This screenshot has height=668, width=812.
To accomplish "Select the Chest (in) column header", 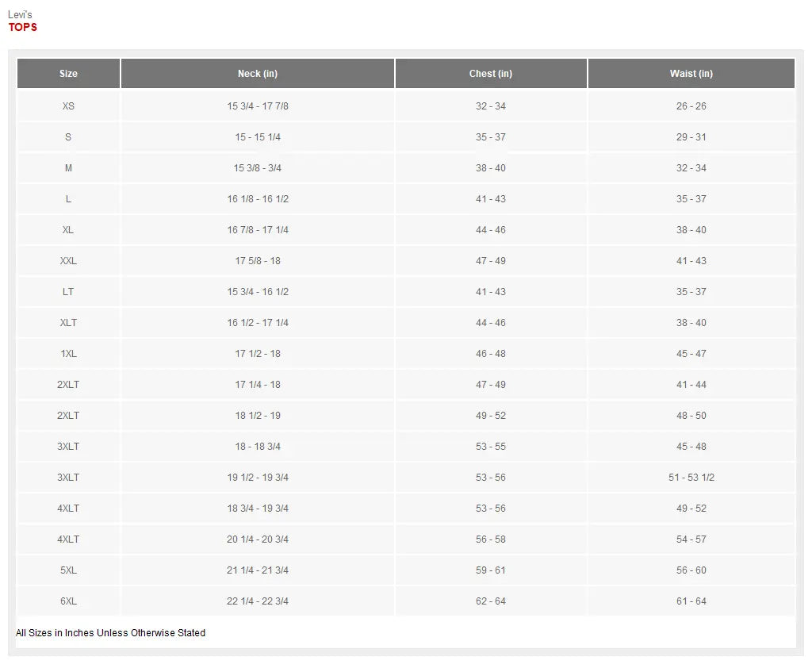I will pyautogui.click(x=491, y=74).
